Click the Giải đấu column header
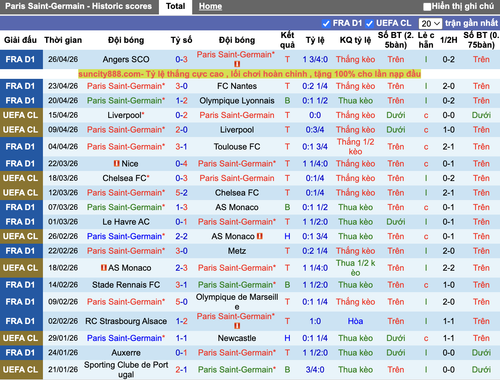 tap(20, 40)
